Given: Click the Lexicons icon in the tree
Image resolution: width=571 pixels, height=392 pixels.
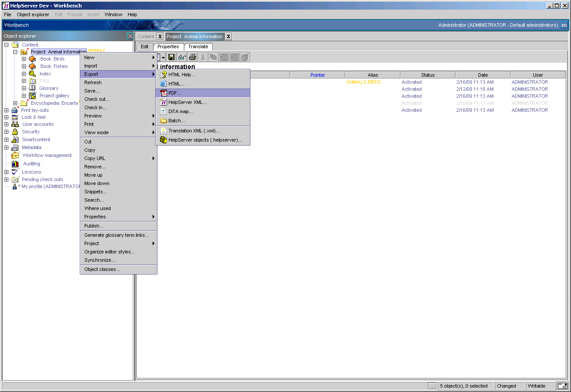Looking at the screenshot, I should click(14, 171).
